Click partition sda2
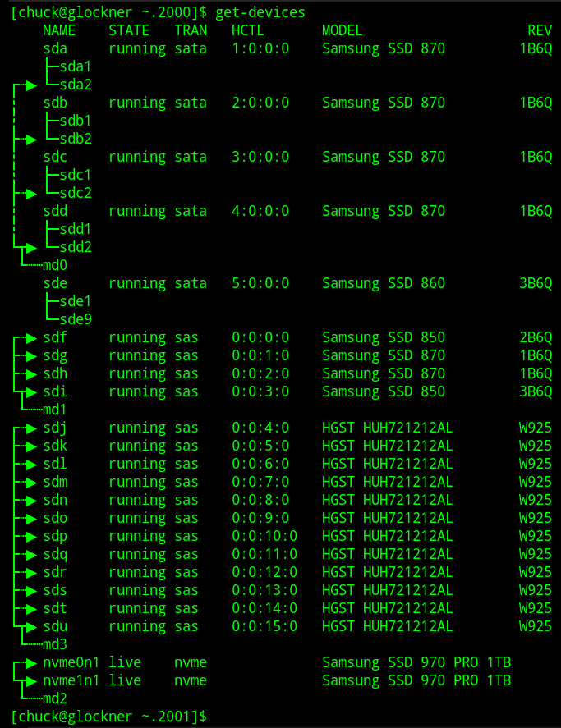This screenshot has width=561, height=728. (76, 85)
